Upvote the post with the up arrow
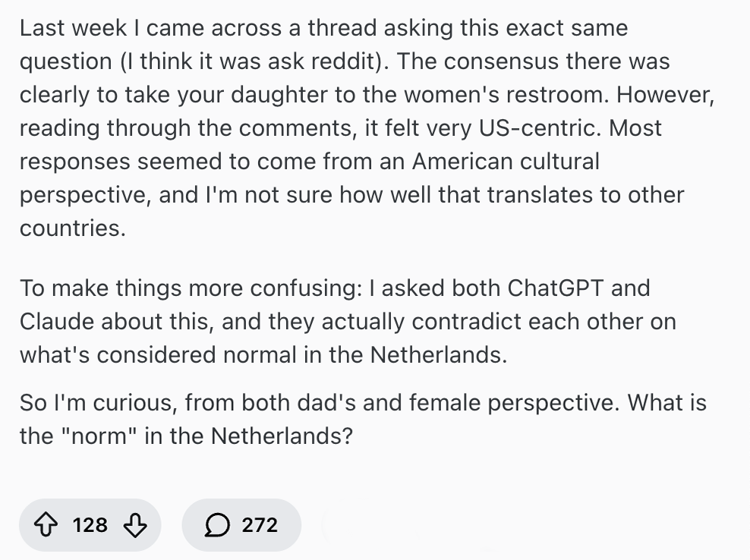The image size is (750, 560). coord(48,524)
